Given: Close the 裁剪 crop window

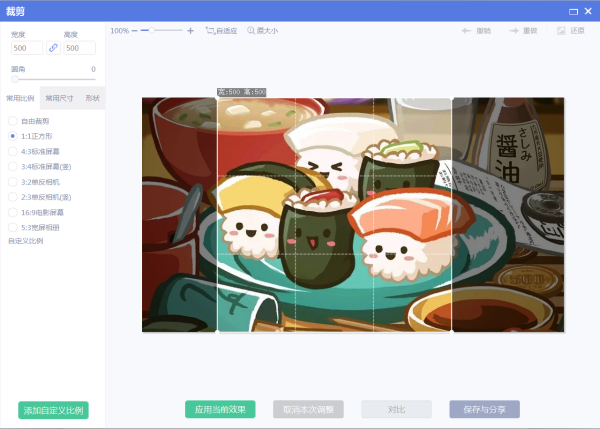Looking at the screenshot, I should [x=588, y=11].
